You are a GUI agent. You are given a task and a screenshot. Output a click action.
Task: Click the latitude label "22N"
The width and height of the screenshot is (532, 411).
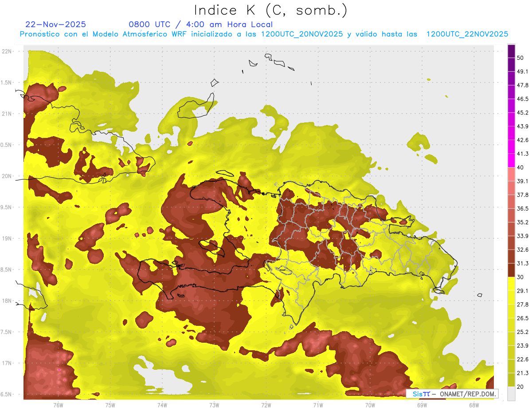[x=7, y=51]
